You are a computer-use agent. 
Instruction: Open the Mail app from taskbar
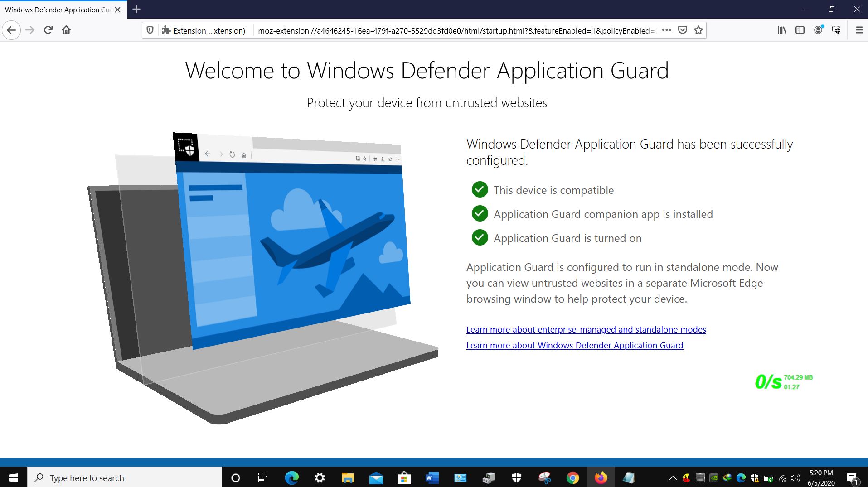click(376, 477)
